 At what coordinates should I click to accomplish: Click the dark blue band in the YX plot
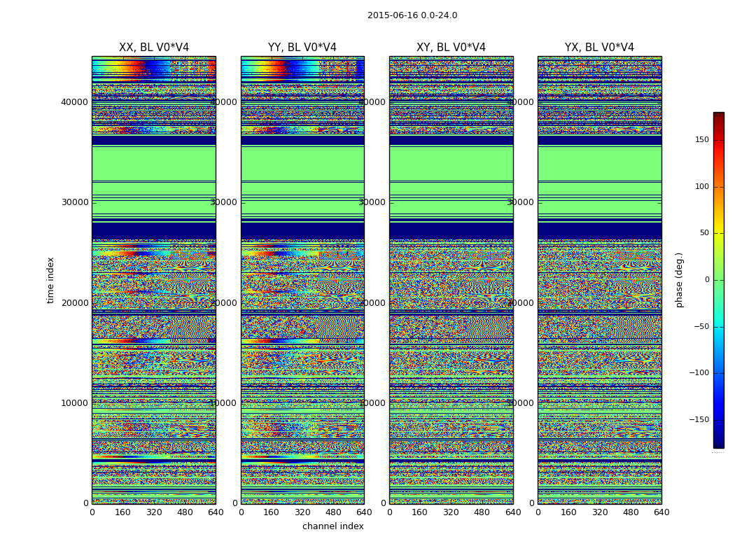point(599,231)
